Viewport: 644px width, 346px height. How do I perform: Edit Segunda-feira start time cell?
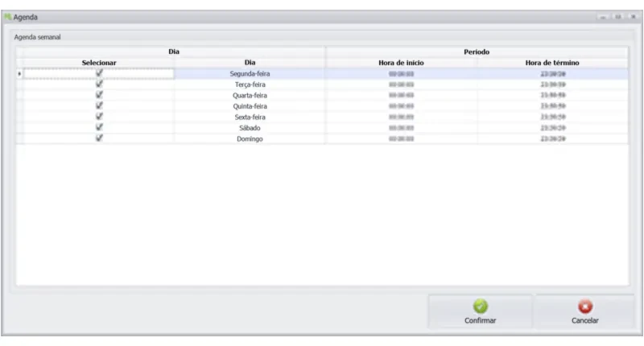click(x=401, y=74)
